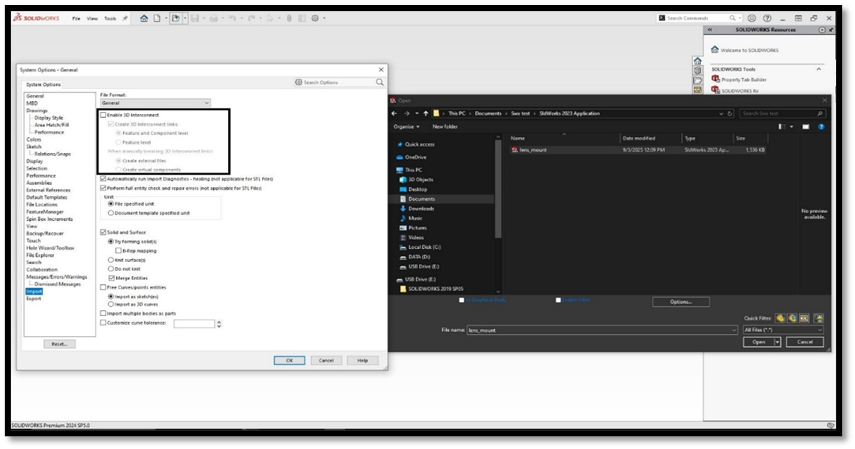Screen dimensions: 855x449
Task: Refresh the folder in Open dialog
Action: click(730, 113)
